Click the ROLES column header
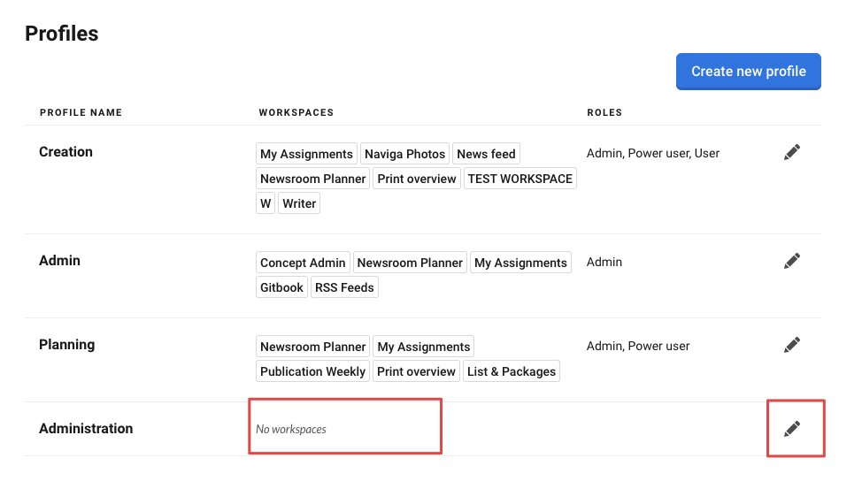 coord(604,112)
